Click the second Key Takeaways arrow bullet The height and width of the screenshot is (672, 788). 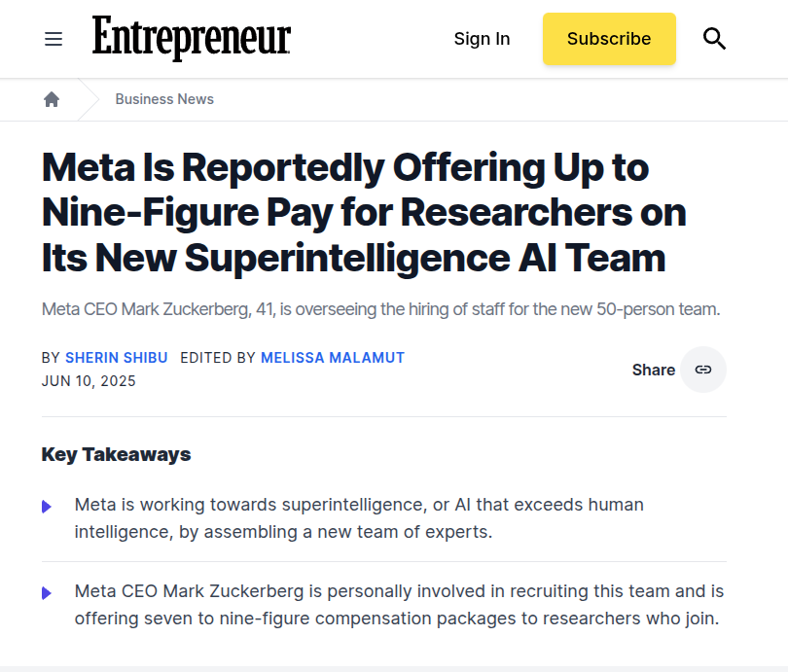47,593
